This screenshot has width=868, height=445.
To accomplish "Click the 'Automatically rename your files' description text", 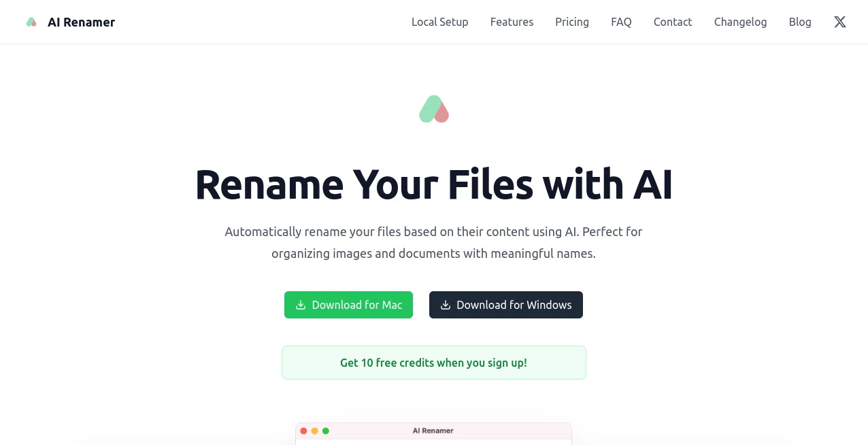I will point(434,242).
